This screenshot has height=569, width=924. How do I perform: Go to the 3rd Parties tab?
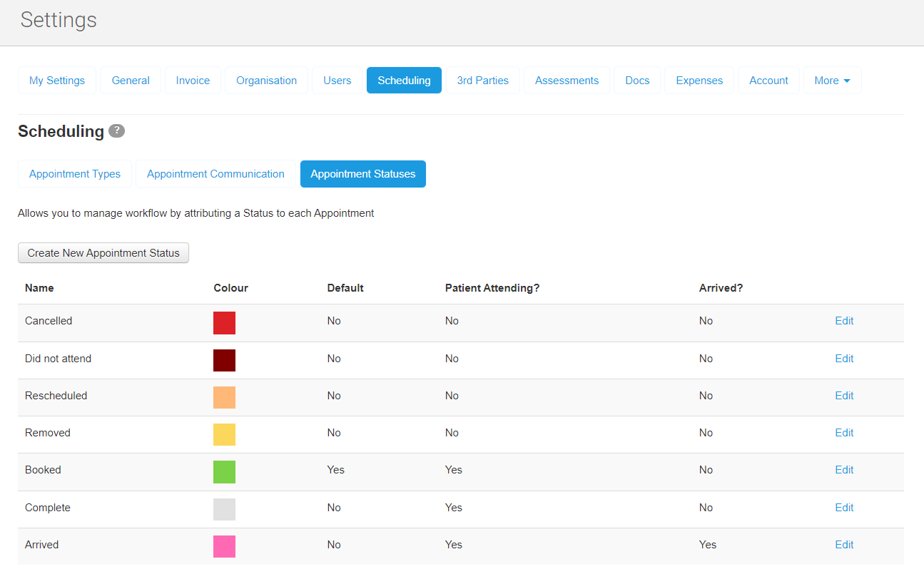coord(482,81)
